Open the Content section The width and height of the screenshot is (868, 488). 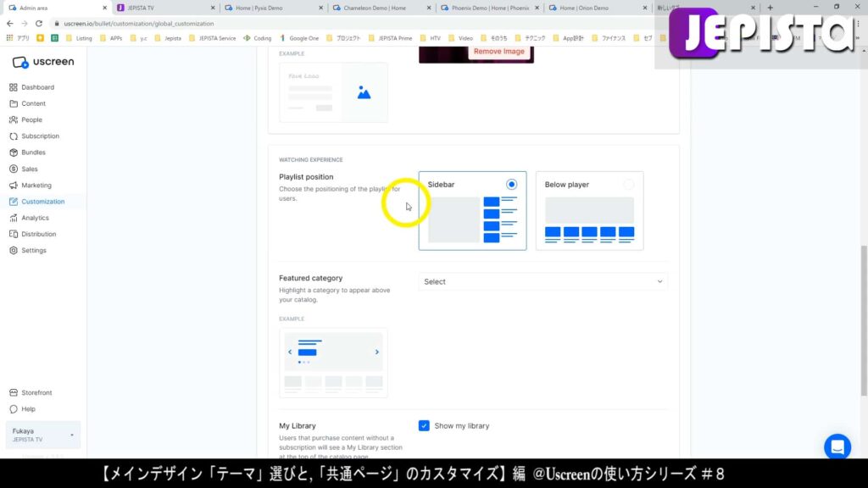(x=27, y=103)
